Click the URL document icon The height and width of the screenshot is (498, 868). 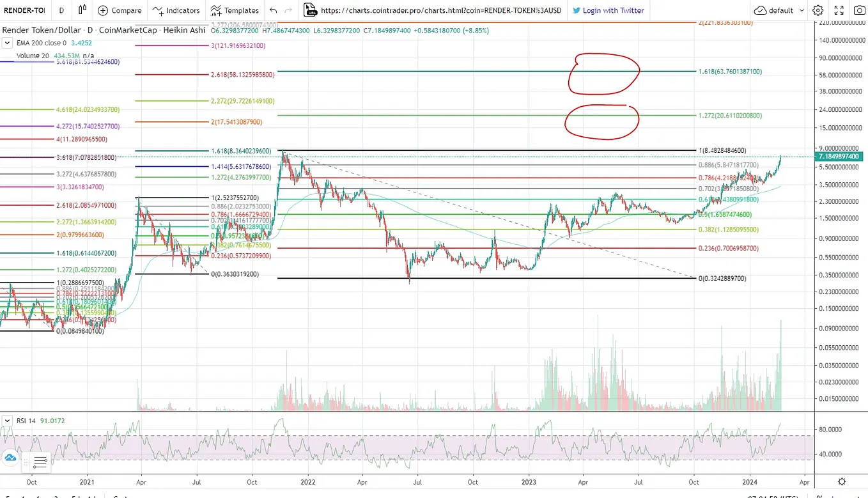coord(310,10)
